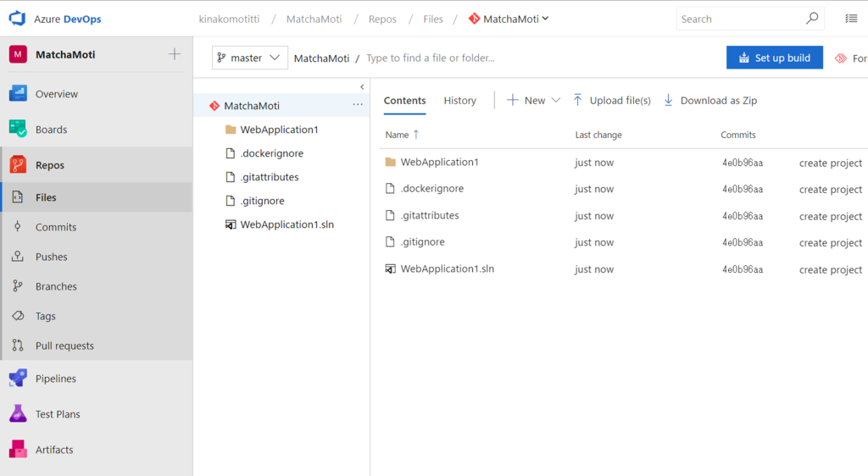Viewport: 868px width, 476px height.
Task: Click create project message in .gitignore row
Action: coord(831,243)
